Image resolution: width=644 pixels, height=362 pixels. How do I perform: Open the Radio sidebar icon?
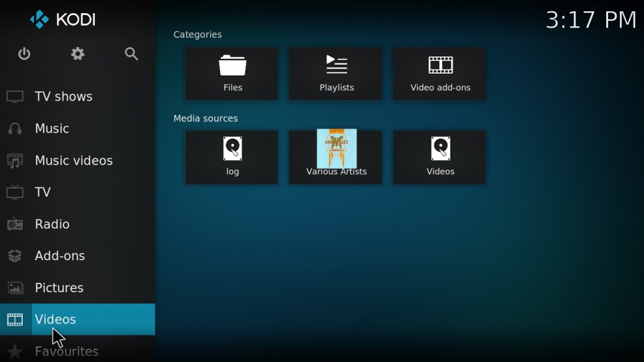(15, 224)
